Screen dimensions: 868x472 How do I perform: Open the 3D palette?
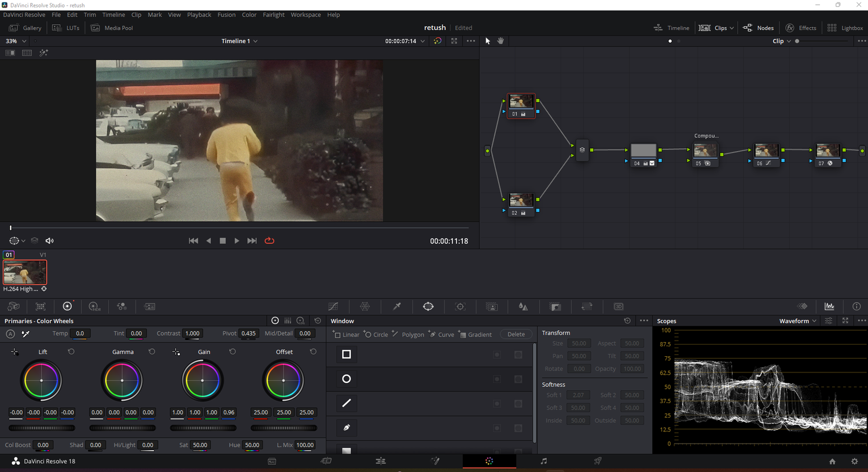pos(619,306)
